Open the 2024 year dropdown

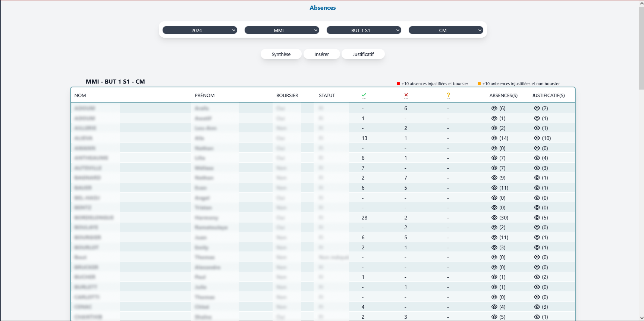coord(200,30)
